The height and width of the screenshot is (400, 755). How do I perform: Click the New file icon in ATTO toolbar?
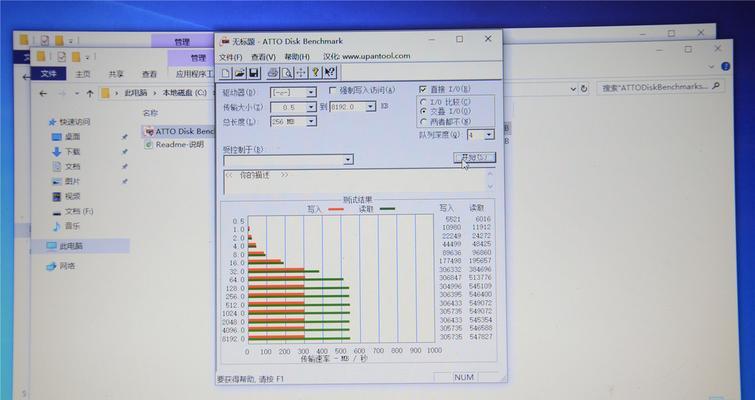point(225,73)
